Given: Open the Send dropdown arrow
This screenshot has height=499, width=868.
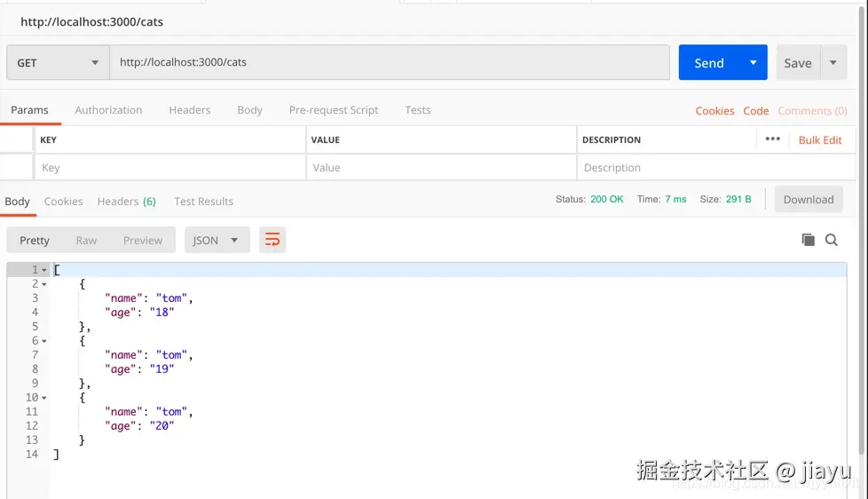Looking at the screenshot, I should point(754,62).
